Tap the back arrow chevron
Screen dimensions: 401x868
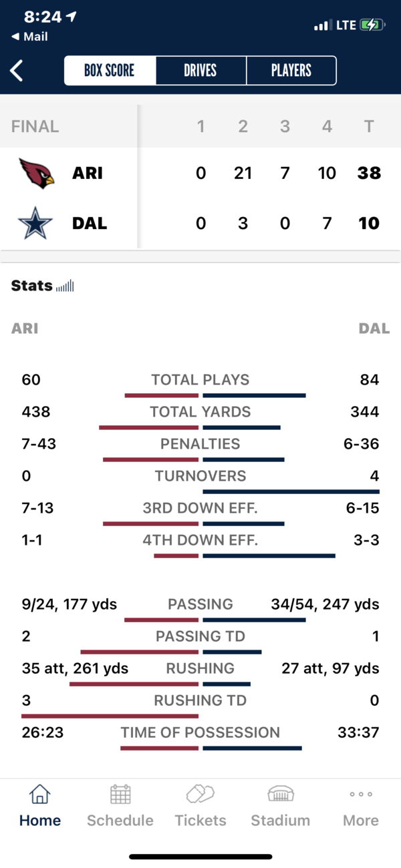click(x=17, y=71)
